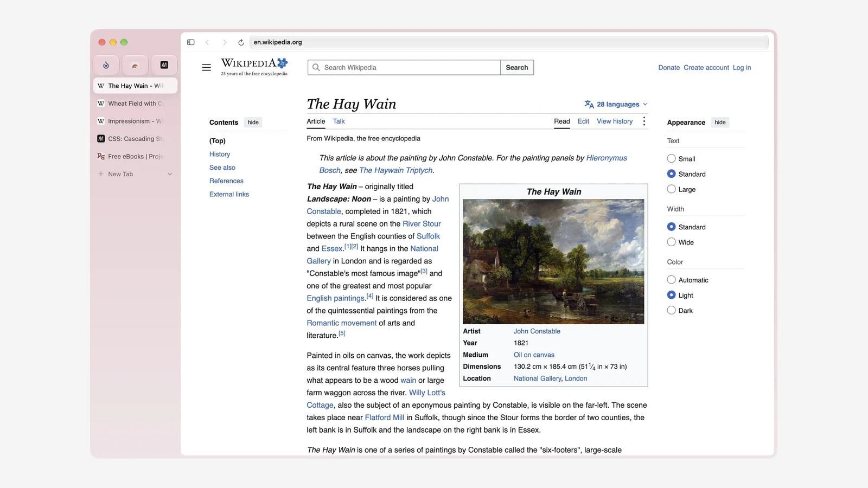Image resolution: width=868 pixels, height=488 pixels.
Task: Hide the Contents sidebar
Action: tap(253, 123)
